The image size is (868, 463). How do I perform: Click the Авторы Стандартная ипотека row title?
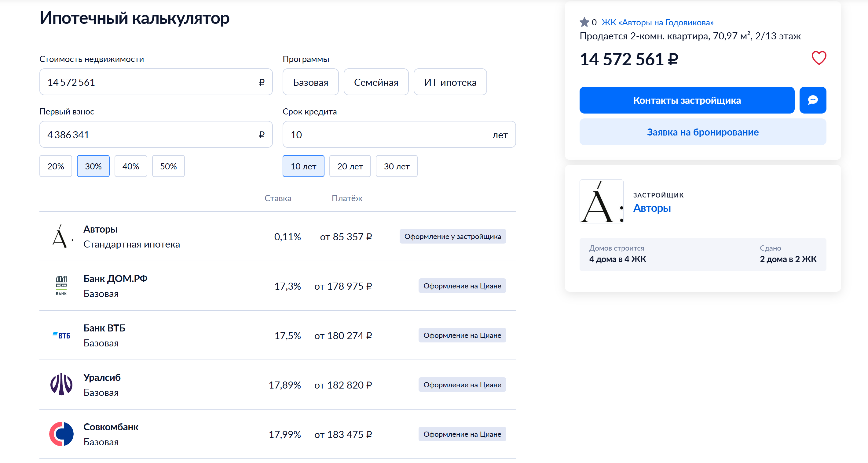click(101, 229)
